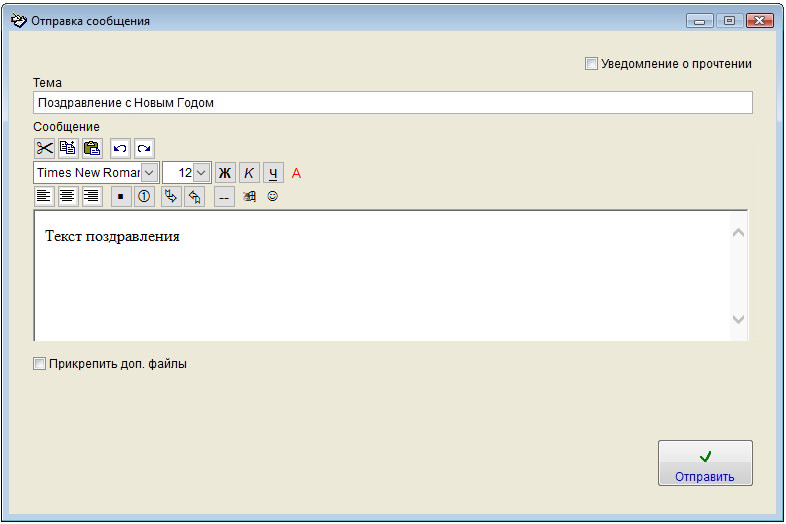The height and width of the screenshot is (524, 786).
Task: Copy text using the copy icon
Action: (x=68, y=148)
